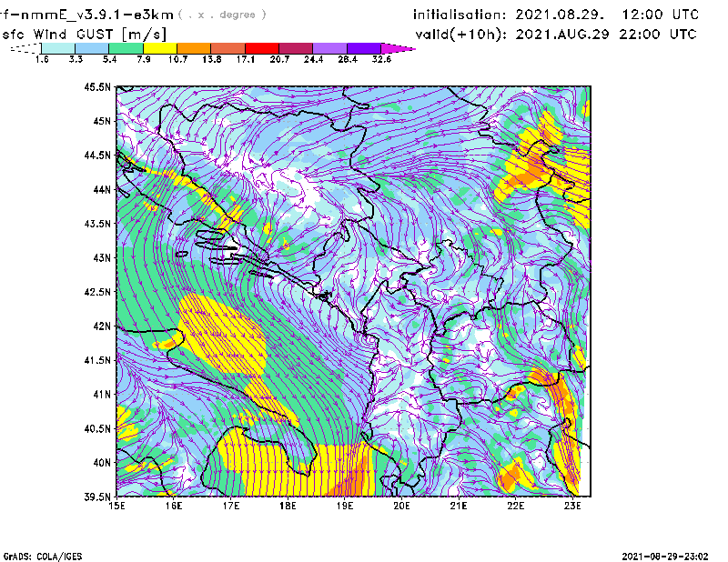
Task: Click the legend value "5.4"
Action: click(109, 59)
